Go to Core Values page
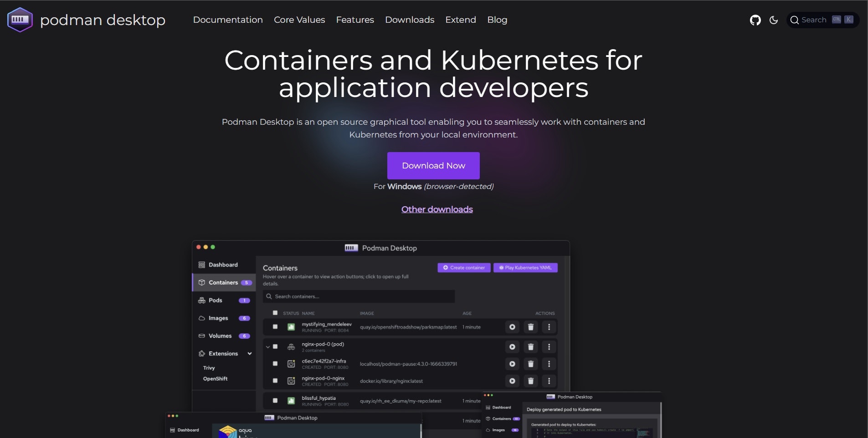Screen dimensions: 868x438 click(x=299, y=20)
